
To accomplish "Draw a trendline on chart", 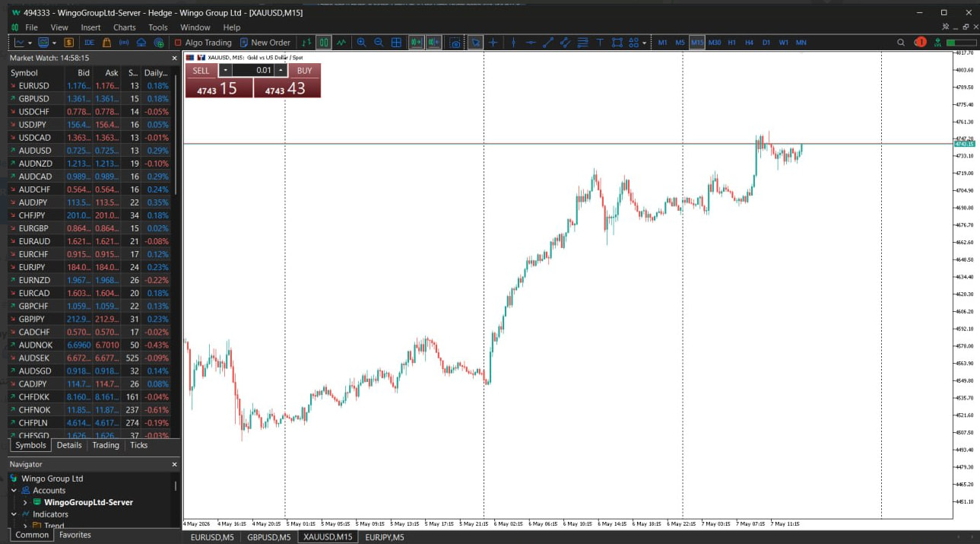I will click(x=548, y=43).
